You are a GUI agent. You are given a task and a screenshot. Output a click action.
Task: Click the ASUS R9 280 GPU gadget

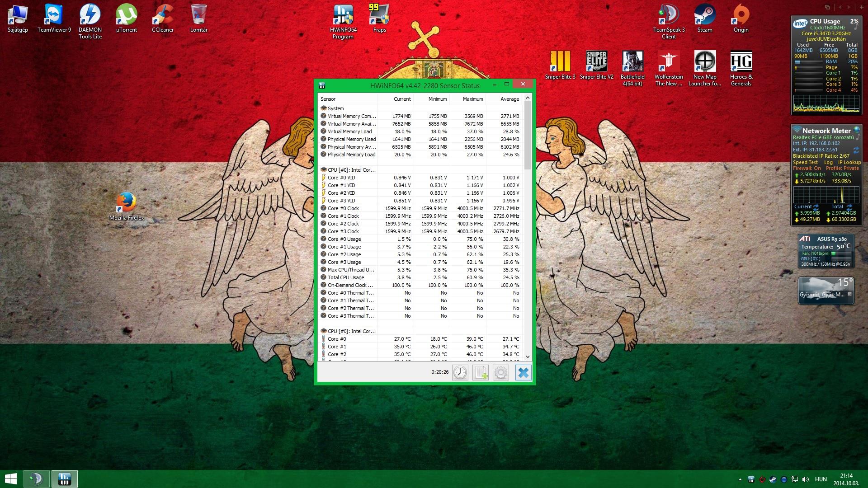click(x=826, y=251)
